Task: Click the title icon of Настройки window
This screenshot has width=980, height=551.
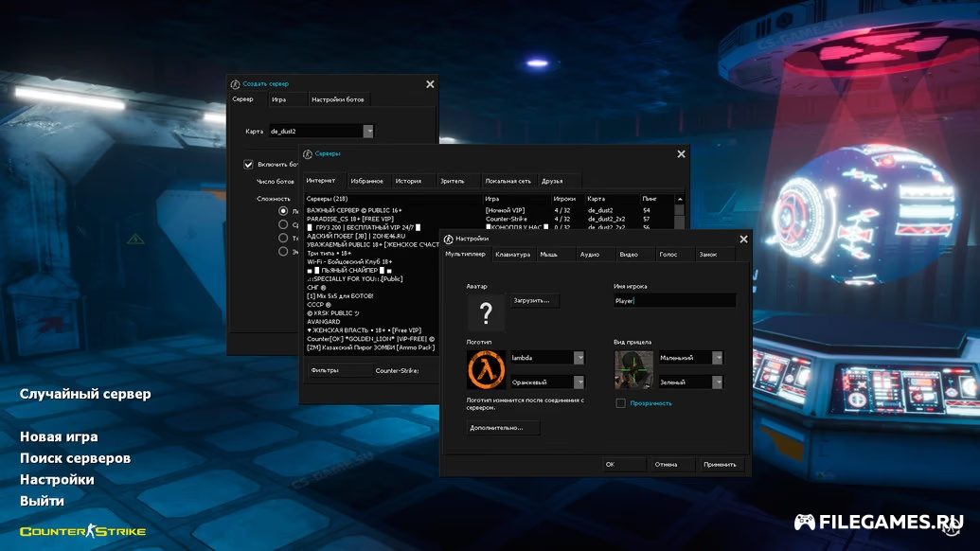Action: tap(448, 239)
